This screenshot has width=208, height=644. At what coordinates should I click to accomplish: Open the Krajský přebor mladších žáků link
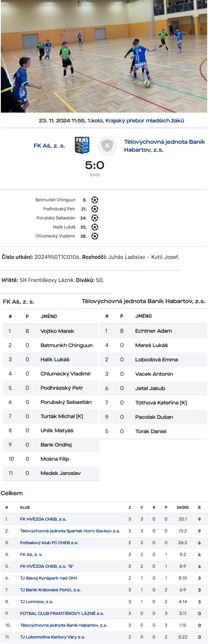click(x=145, y=120)
